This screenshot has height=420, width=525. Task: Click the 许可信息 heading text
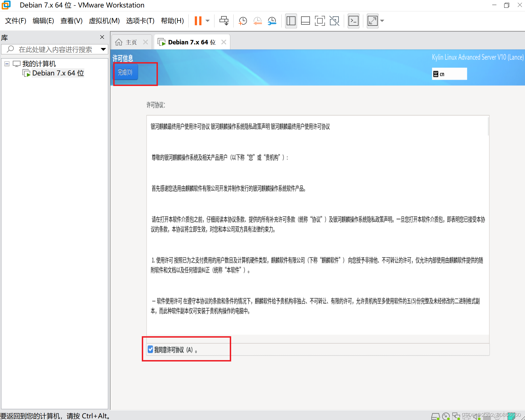click(x=123, y=58)
